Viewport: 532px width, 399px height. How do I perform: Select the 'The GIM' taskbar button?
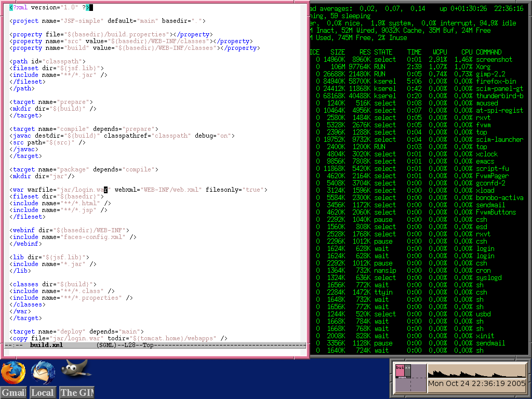pyautogui.click(x=77, y=393)
